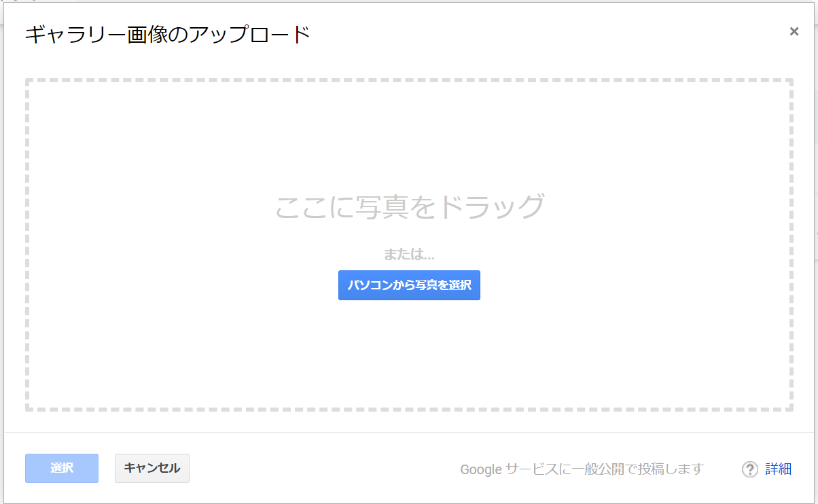Image resolution: width=818 pixels, height=504 pixels.
Task: Open the 詳細 details link
Action: pos(778,469)
